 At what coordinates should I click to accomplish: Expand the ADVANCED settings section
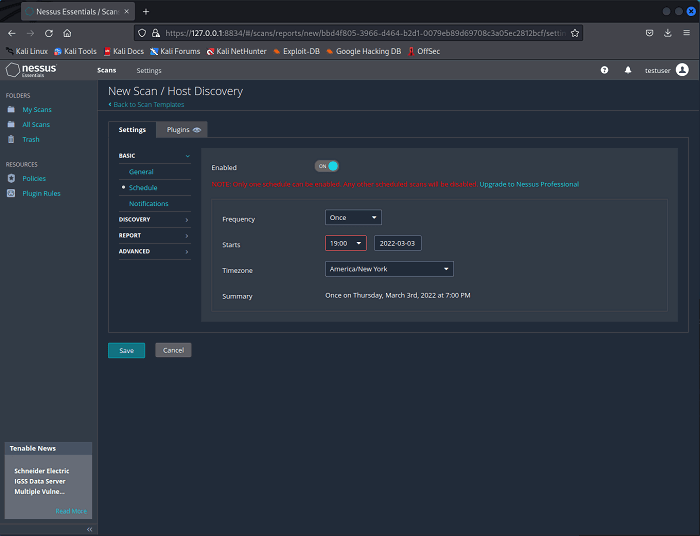tap(154, 251)
